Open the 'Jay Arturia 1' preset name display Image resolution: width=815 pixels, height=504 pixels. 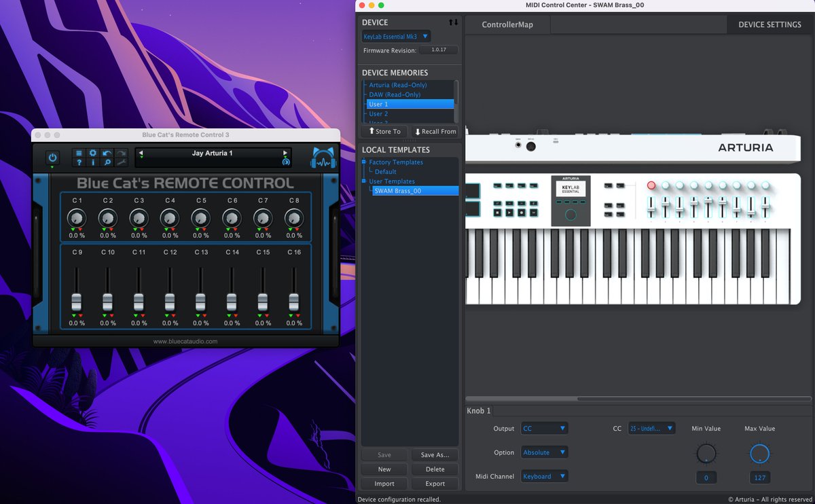click(x=213, y=154)
